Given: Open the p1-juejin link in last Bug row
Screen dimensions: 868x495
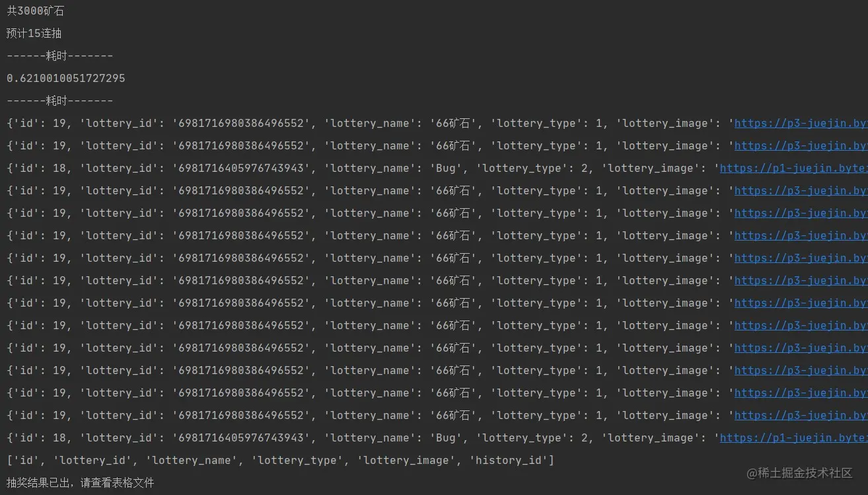Looking at the screenshot, I should point(793,438).
